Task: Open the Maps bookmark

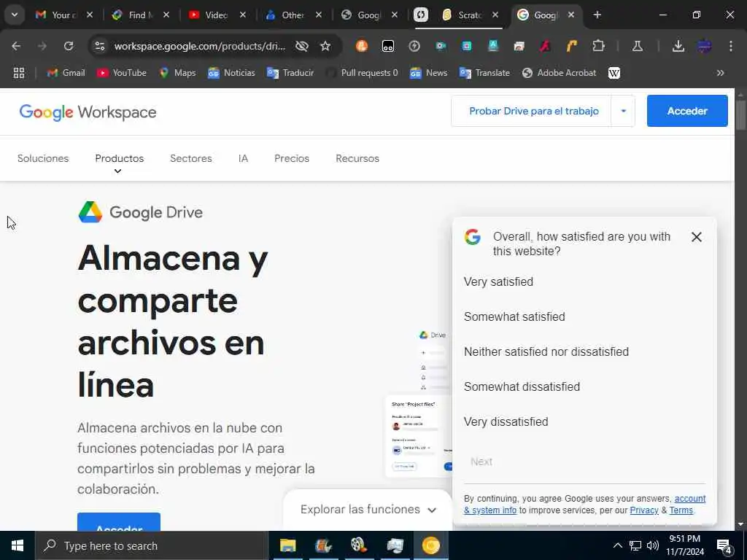Action: [x=177, y=73]
